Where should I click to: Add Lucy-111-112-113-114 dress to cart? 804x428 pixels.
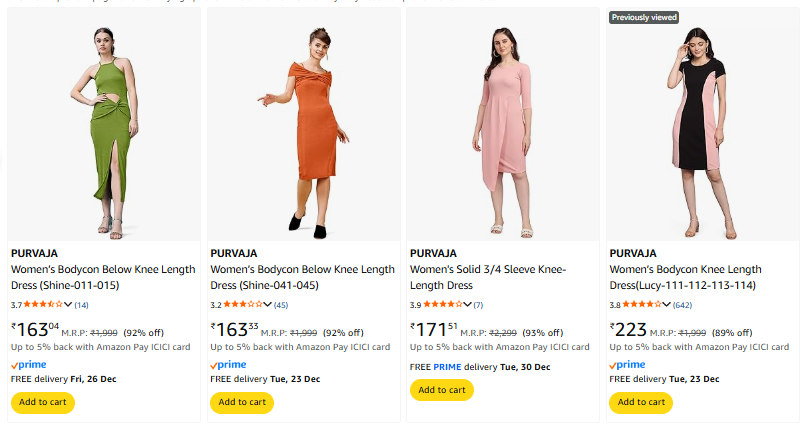[x=641, y=402]
